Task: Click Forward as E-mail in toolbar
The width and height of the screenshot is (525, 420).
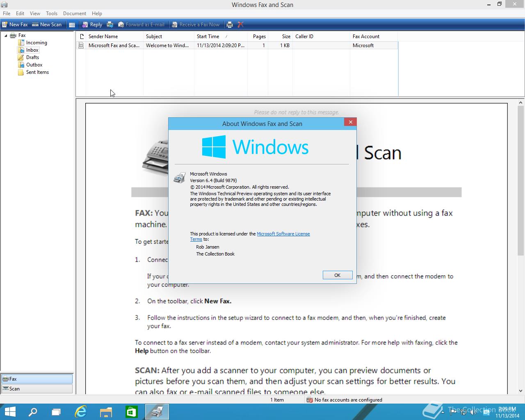Action: 141,25
